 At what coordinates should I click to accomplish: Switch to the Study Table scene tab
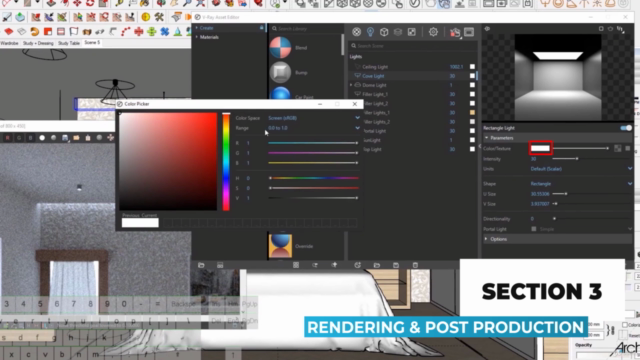pyautogui.click(x=69, y=43)
